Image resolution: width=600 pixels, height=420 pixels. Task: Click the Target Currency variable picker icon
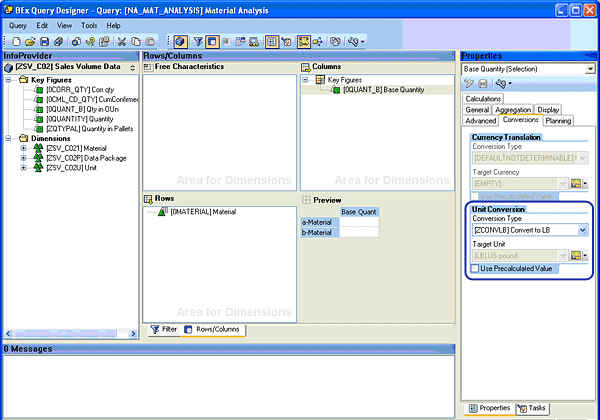576,185
